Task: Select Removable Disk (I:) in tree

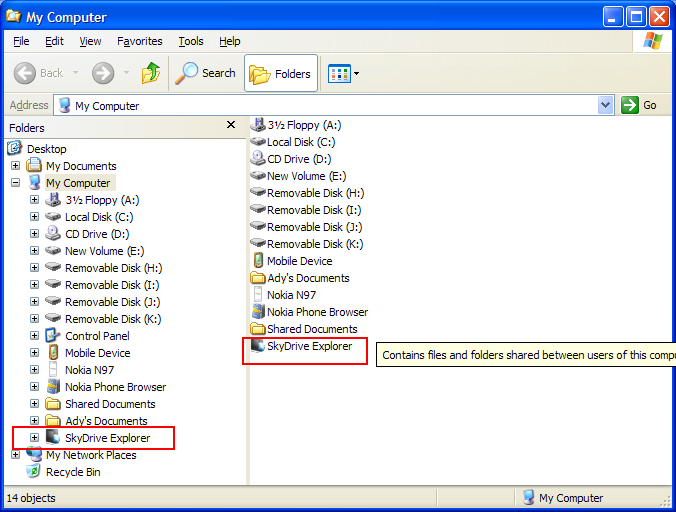Action: click(x=112, y=285)
